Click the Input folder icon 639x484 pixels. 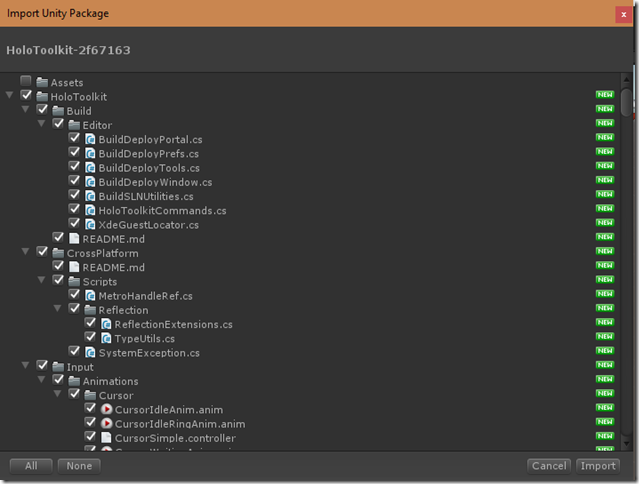[x=58, y=367]
